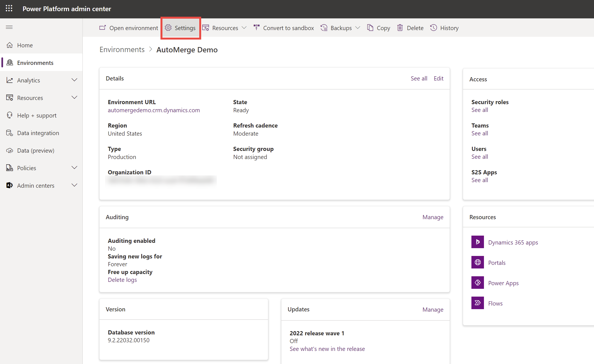Click the Region value United States
Viewport: 594px width, 364px height.
(125, 133)
